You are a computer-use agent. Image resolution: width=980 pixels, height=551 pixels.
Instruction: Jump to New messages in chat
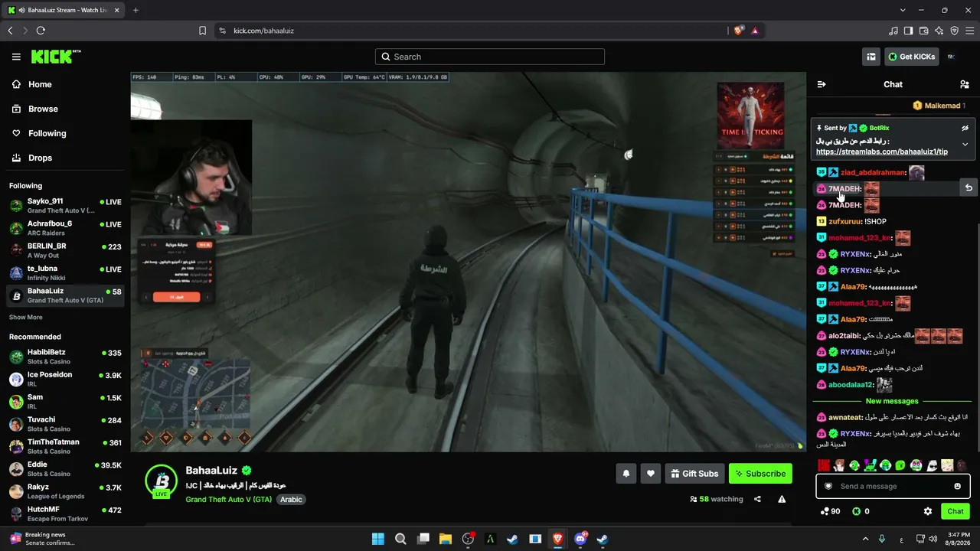point(891,401)
